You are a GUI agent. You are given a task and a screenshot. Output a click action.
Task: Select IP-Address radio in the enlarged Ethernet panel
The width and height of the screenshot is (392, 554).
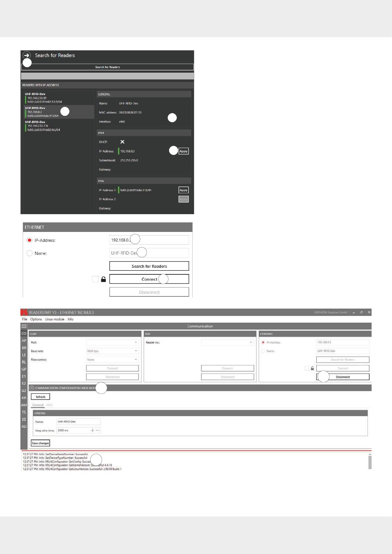point(30,240)
